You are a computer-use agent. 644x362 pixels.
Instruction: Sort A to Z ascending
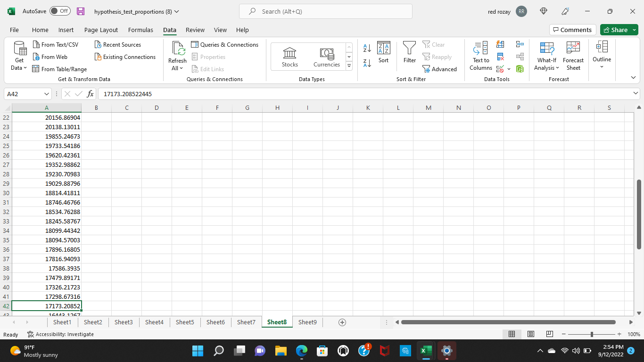[367, 48]
